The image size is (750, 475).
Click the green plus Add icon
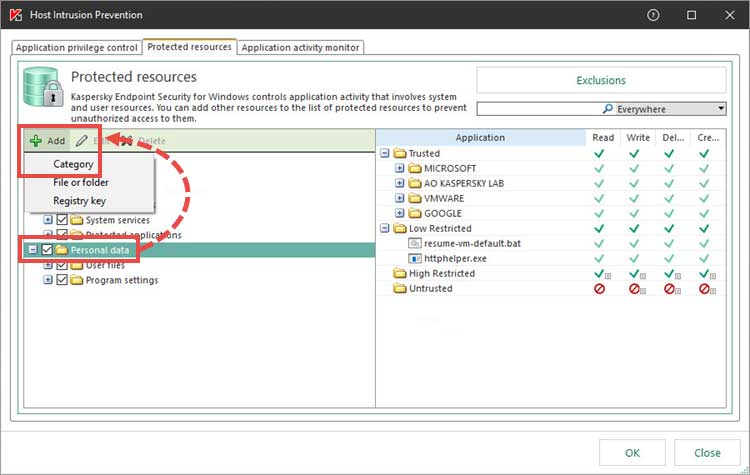click(36, 141)
